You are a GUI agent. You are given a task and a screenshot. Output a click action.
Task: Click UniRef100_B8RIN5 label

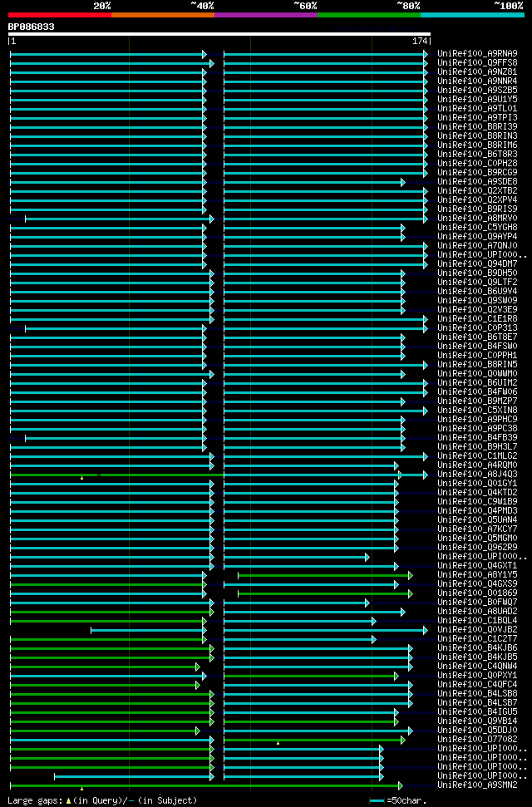point(477,365)
